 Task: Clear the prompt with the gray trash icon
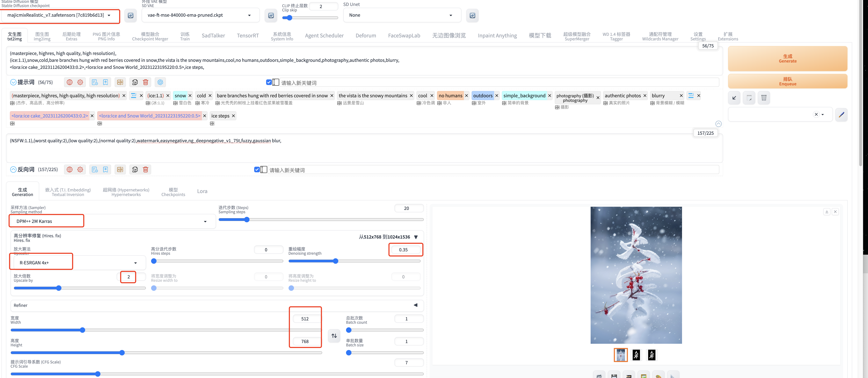pos(764,98)
